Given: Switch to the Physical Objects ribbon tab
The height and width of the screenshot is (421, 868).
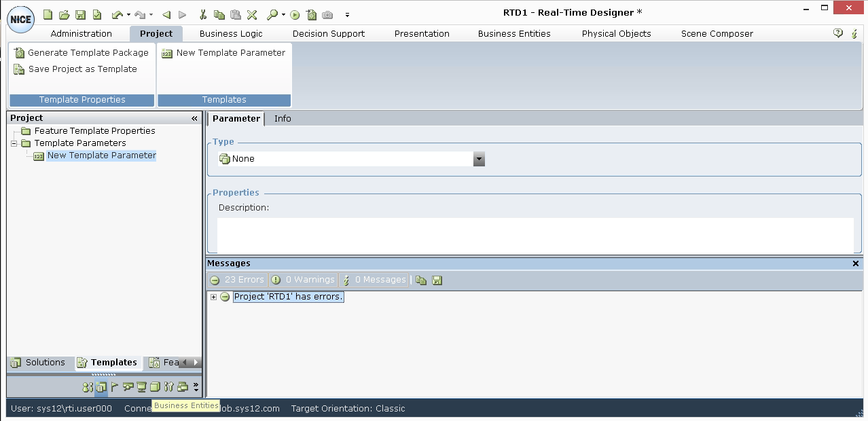Looking at the screenshot, I should click(617, 33).
